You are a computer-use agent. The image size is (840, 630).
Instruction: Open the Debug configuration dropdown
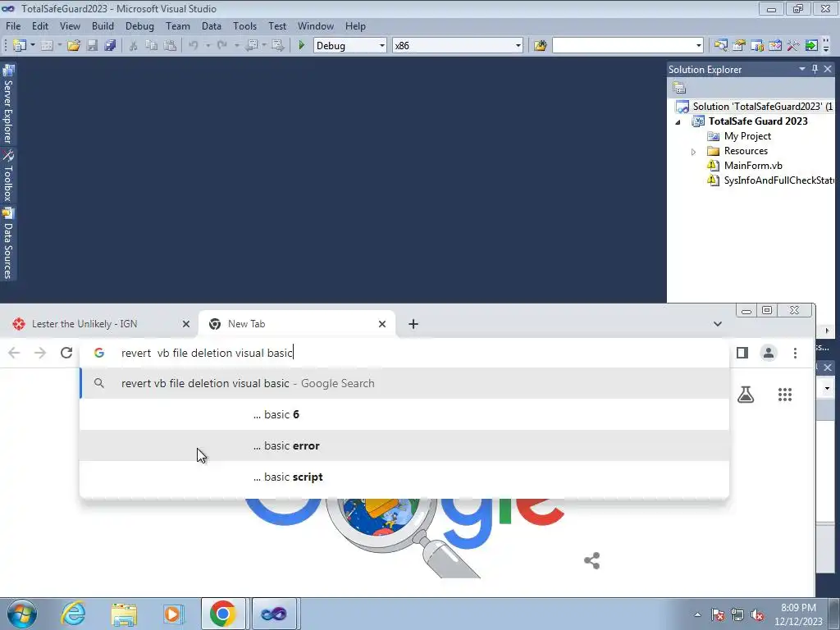(382, 46)
